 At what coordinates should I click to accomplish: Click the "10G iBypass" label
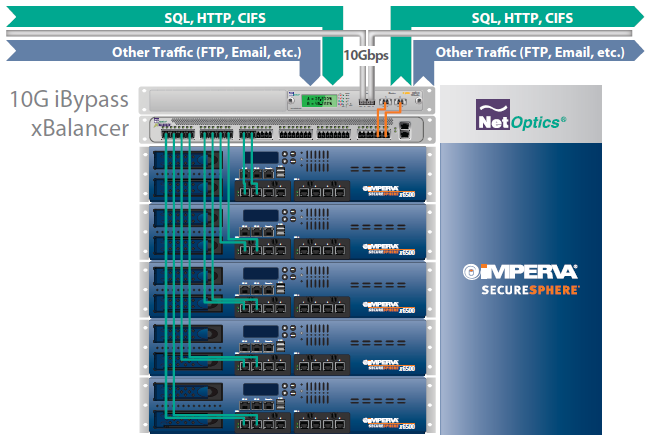(x=69, y=100)
